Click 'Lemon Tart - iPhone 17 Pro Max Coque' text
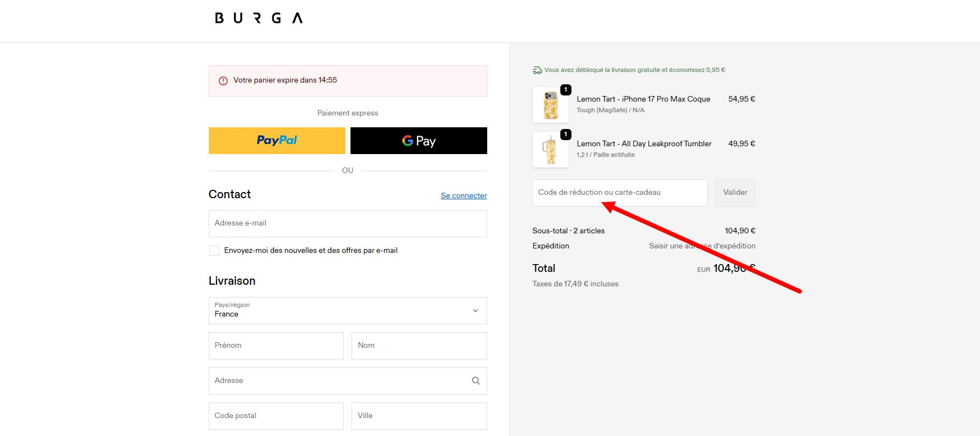The image size is (980, 436). [643, 99]
